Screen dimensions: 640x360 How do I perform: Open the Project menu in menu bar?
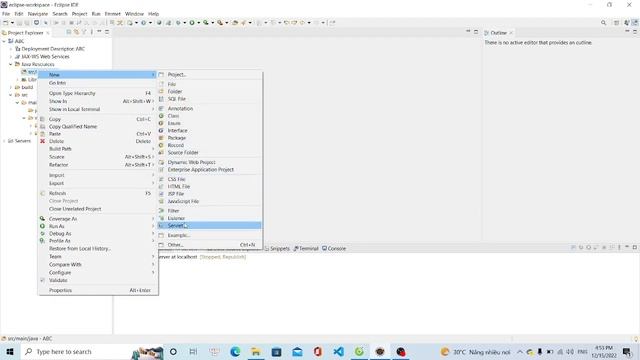(79, 14)
